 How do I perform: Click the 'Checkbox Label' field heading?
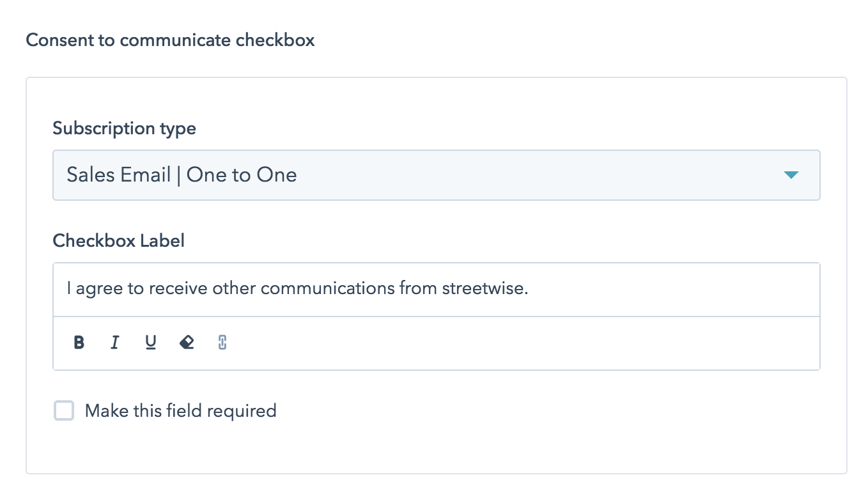tap(118, 240)
